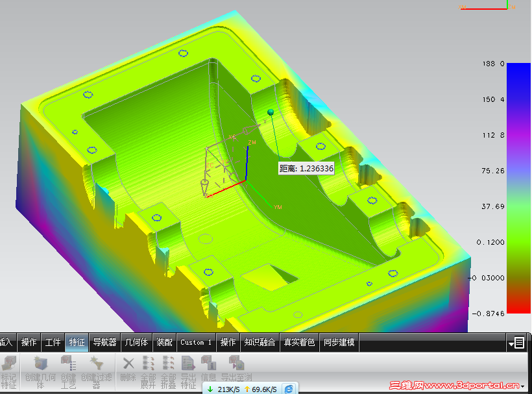
Task: Click the legend value 150 4
Action: (x=494, y=99)
